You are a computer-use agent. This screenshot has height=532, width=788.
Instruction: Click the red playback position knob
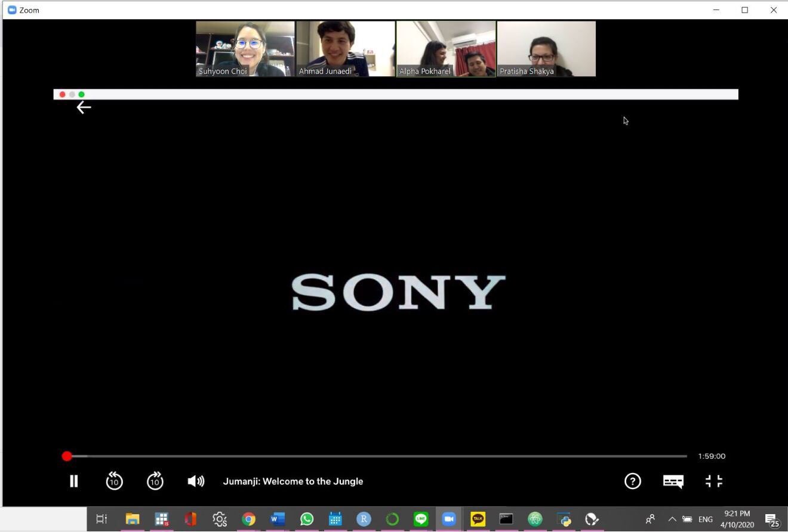pos(67,456)
